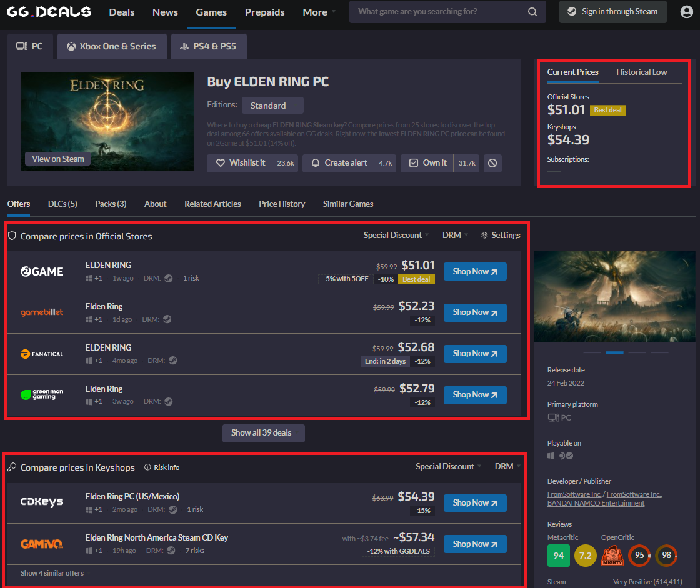
Task: Click the Green Man Gaming logo
Action: [x=42, y=394]
